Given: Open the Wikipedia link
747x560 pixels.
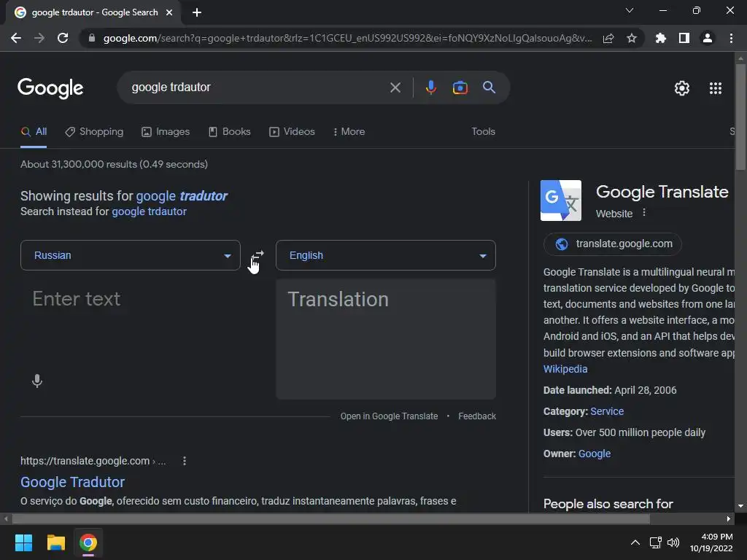Looking at the screenshot, I should 565,369.
